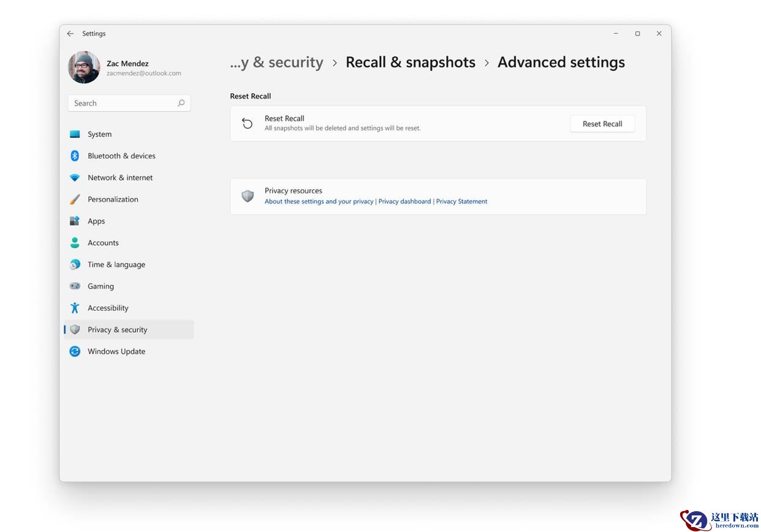This screenshot has width=761, height=532.
Task: Go to Network & internet
Action: (x=120, y=178)
